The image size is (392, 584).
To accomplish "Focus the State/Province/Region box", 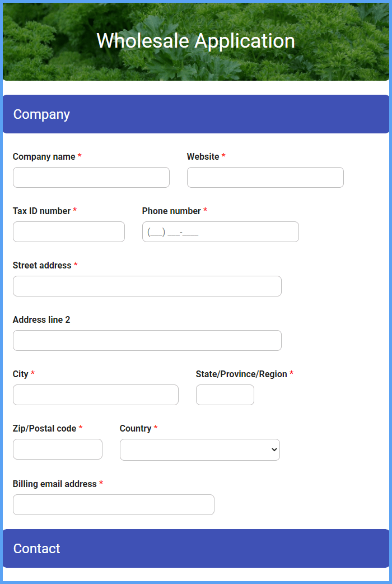I will click(x=225, y=395).
